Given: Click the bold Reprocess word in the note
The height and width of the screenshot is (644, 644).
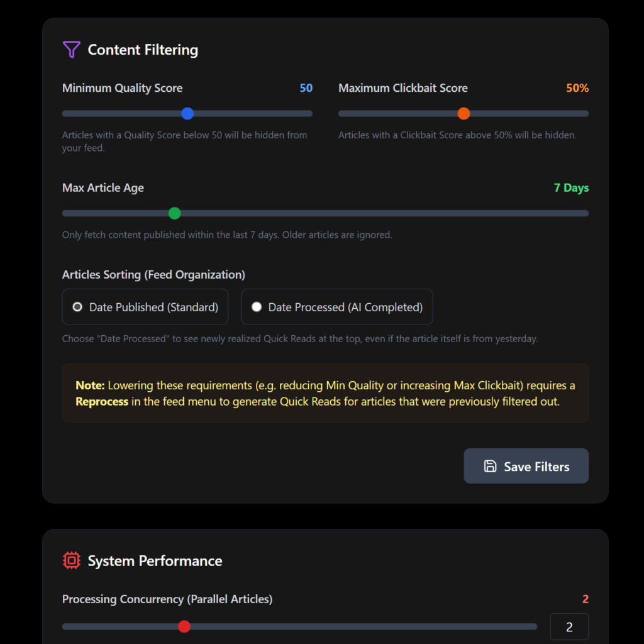Looking at the screenshot, I should pyautogui.click(x=102, y=401).
